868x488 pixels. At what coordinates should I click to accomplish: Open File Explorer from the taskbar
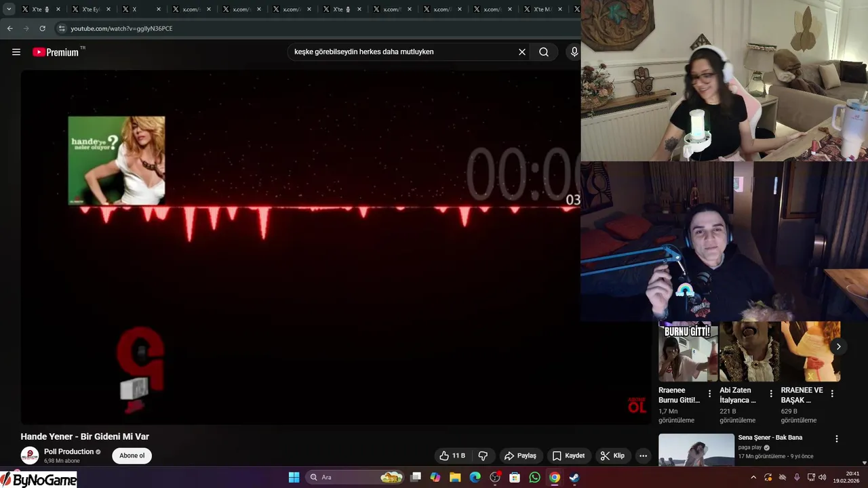455,477
